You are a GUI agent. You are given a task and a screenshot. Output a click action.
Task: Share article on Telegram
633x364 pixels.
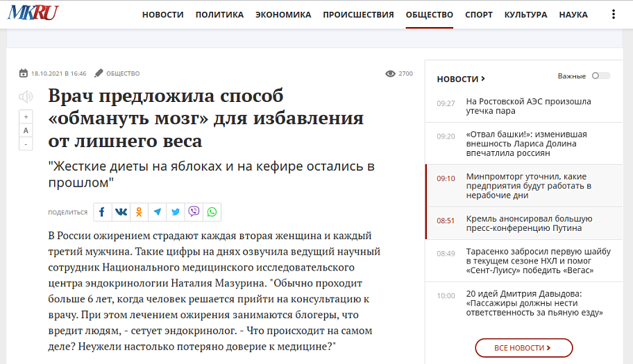click(157, 212)
